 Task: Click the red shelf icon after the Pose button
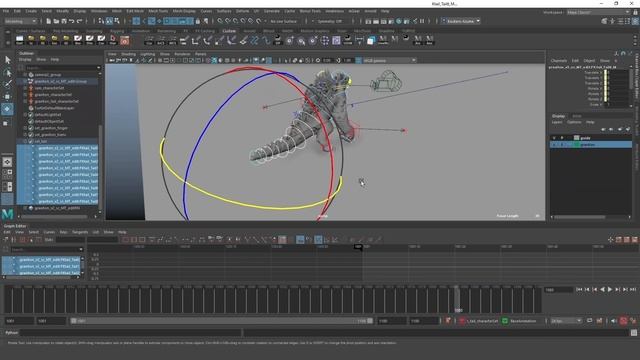tap(124, 40)
